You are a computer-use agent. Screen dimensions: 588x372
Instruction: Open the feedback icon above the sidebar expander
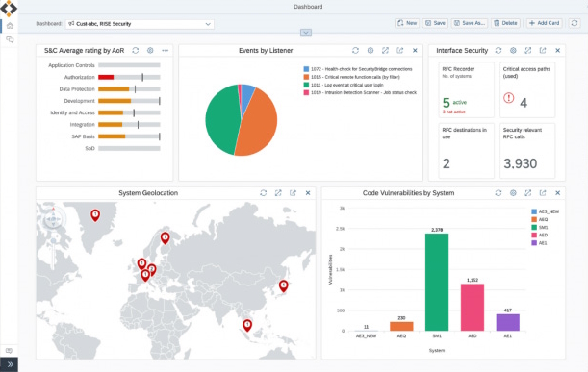tap(9, 351)
